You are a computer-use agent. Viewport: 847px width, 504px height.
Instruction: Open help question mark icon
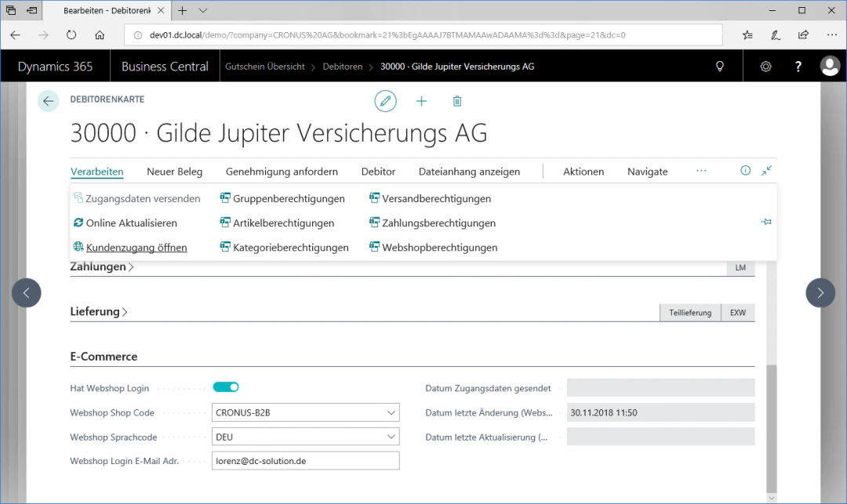[798, 67]
